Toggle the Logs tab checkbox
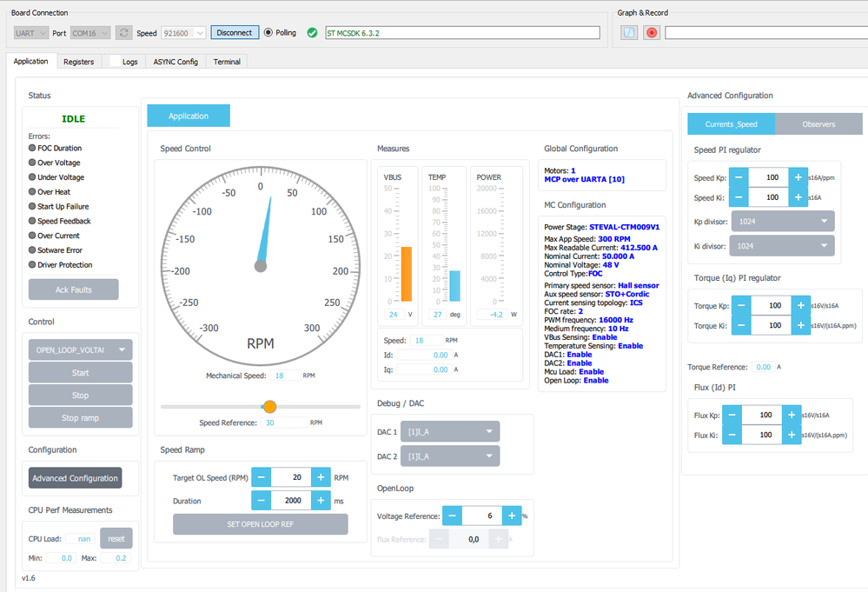Image resolution: width=868 pixels, height=592 pixels. [115, 61]
